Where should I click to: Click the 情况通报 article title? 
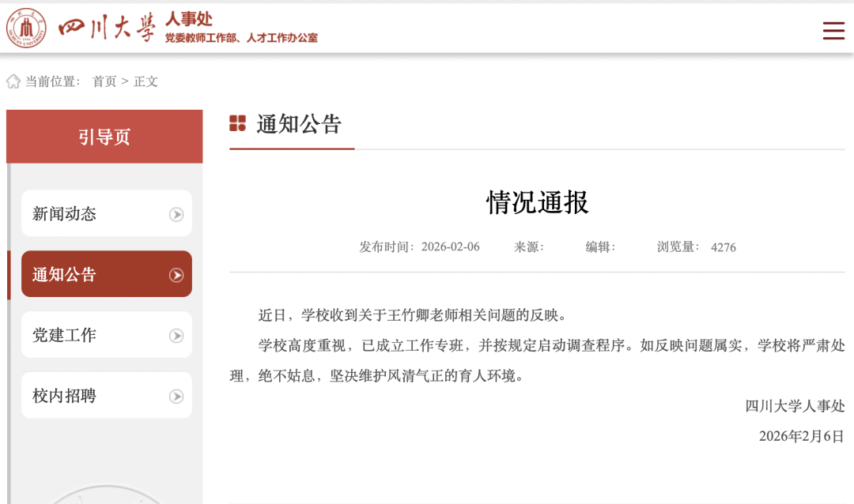(537, 203)
